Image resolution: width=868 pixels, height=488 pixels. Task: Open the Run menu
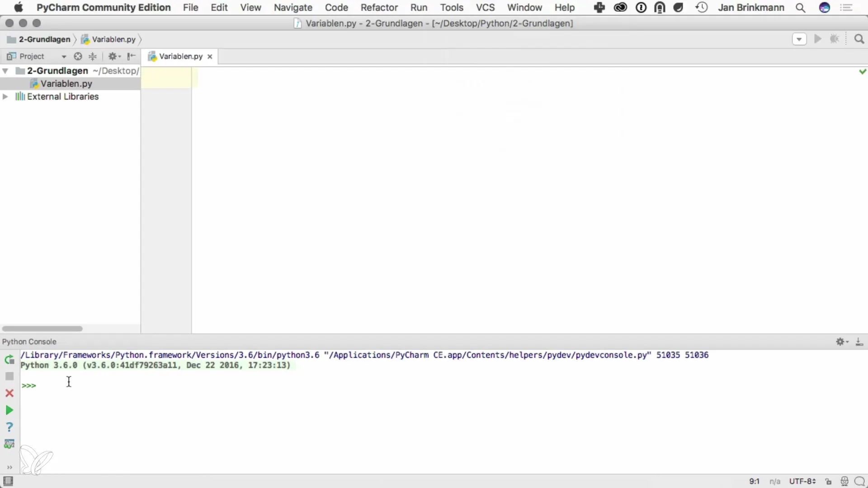[419, 8]
